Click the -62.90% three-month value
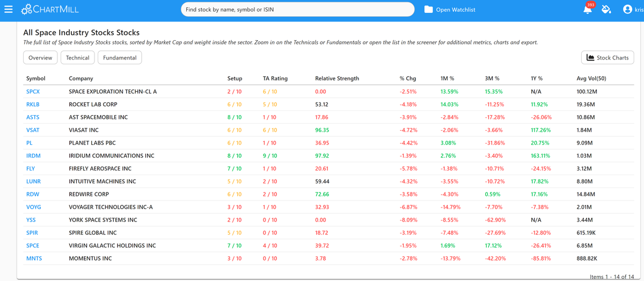 pos(495,220)
